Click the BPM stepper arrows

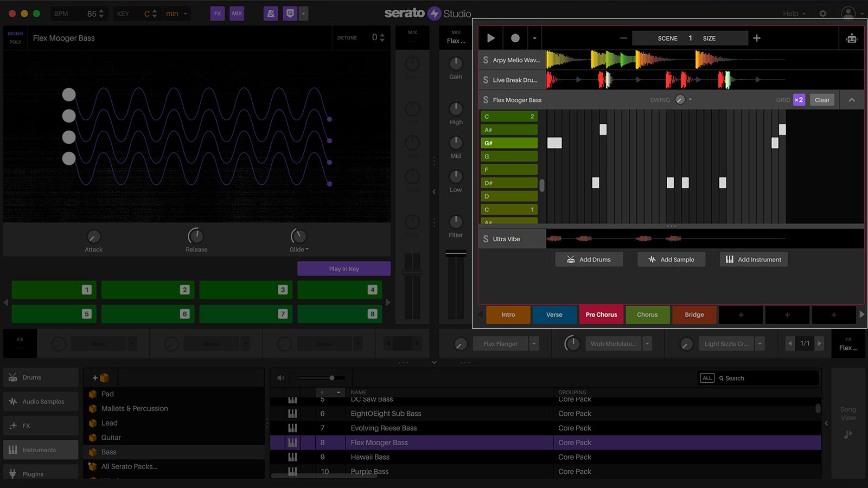101,14
